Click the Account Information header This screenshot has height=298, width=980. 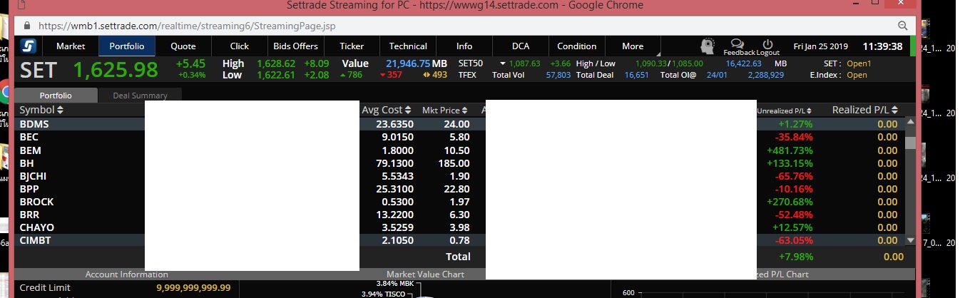click(127, 274)
